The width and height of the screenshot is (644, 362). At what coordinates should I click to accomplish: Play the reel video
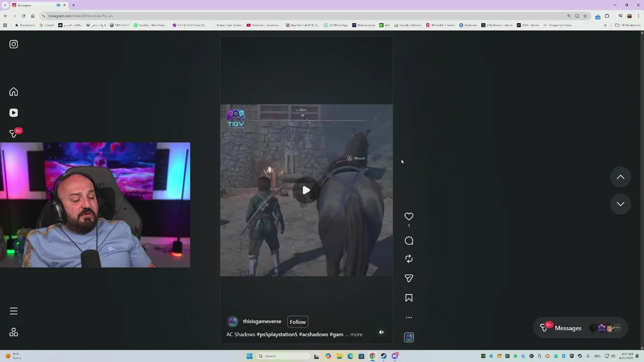306,190
